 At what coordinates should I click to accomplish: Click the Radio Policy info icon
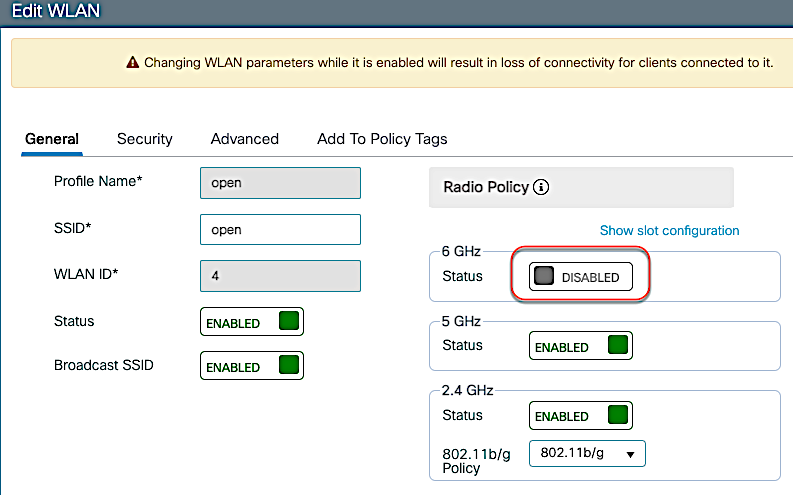pyautogui.click(x=541, y=187)
